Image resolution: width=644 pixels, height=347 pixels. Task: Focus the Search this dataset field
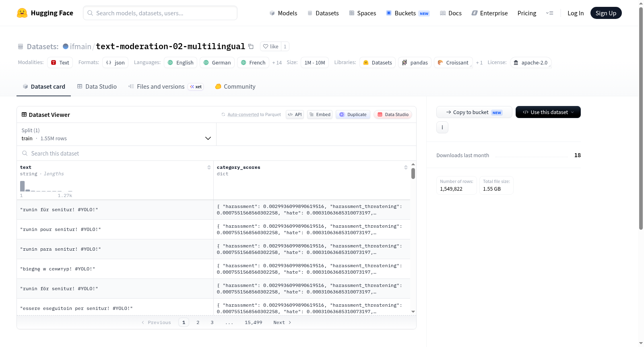click(x=217, y=153)
